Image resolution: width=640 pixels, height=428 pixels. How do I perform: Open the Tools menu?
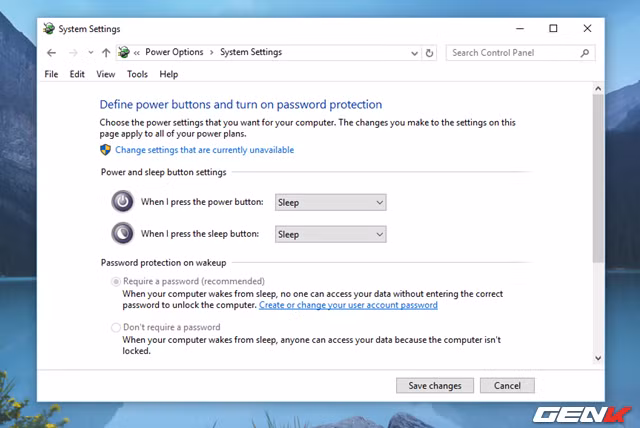click(137, 74)
